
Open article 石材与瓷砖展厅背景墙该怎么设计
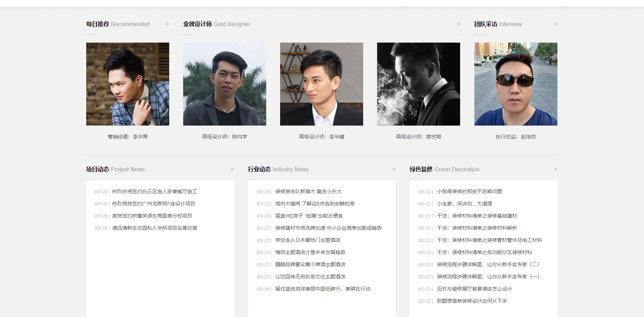[x=474, y=289]
